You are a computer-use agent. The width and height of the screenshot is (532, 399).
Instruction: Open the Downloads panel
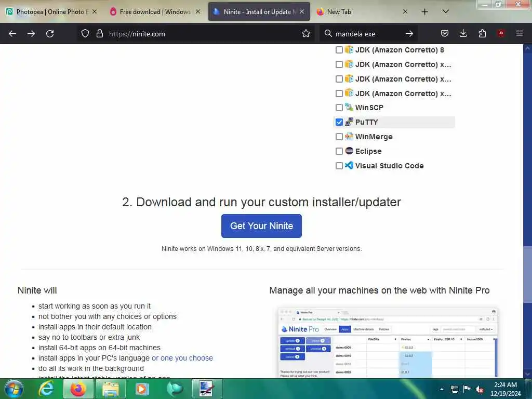click(463, 33)
